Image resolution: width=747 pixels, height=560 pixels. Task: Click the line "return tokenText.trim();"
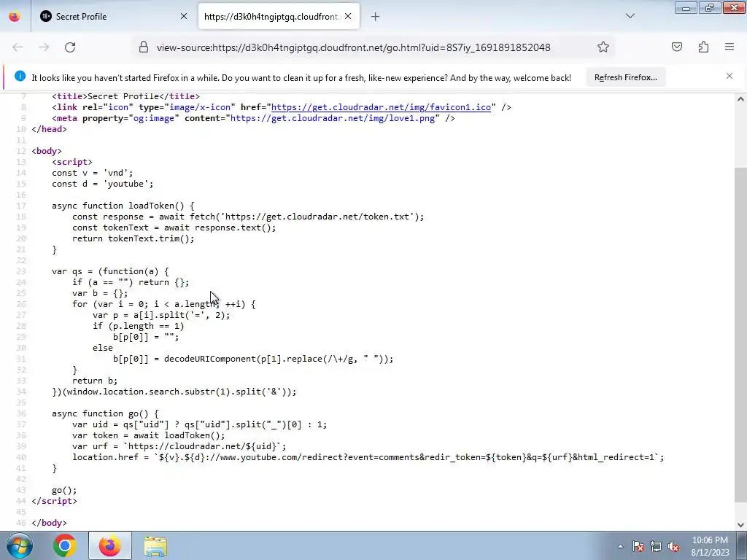133,238
